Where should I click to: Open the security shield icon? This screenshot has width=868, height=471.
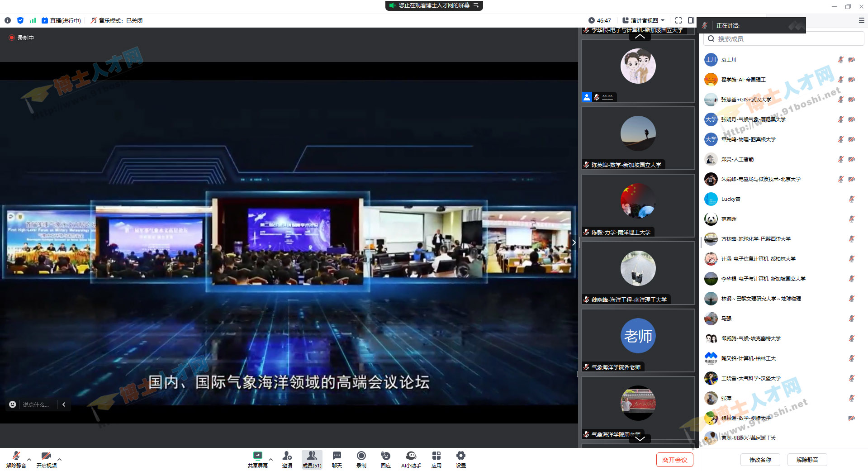(x=20, y=20)
